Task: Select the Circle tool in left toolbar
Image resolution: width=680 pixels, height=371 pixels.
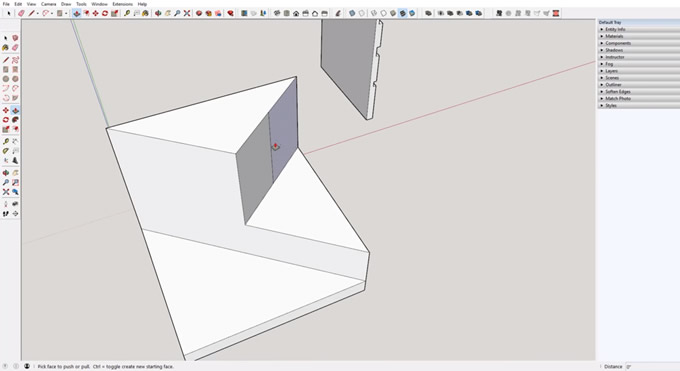Action: 6,79
